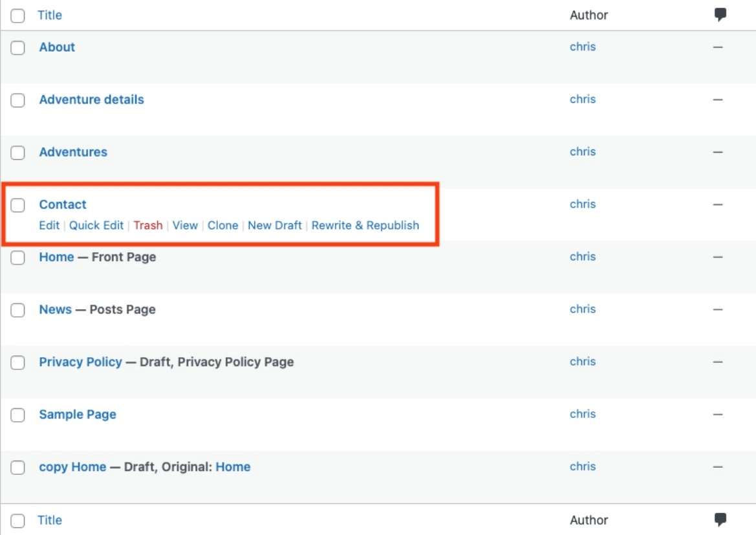Image resolution: width=756 pixels, height=535 pixels.
Task: Toggle the select-all checkbox in header row
Action: [x=18, y=16]
